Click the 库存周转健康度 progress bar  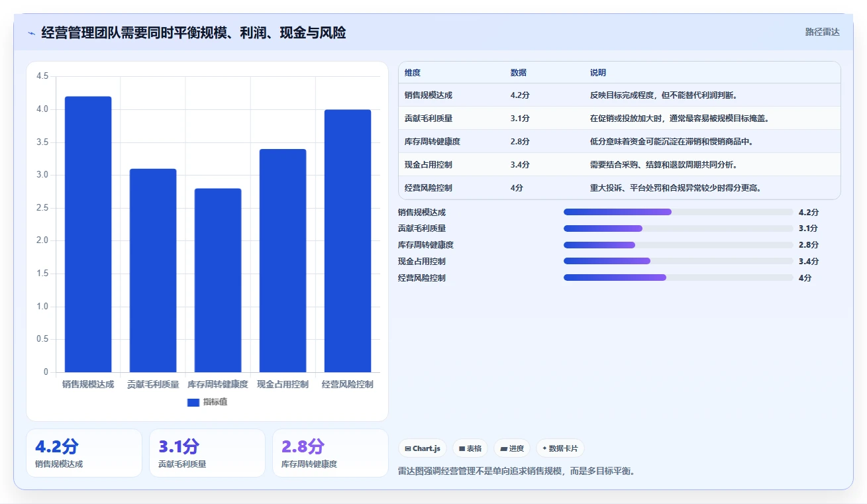coord(678,245)
